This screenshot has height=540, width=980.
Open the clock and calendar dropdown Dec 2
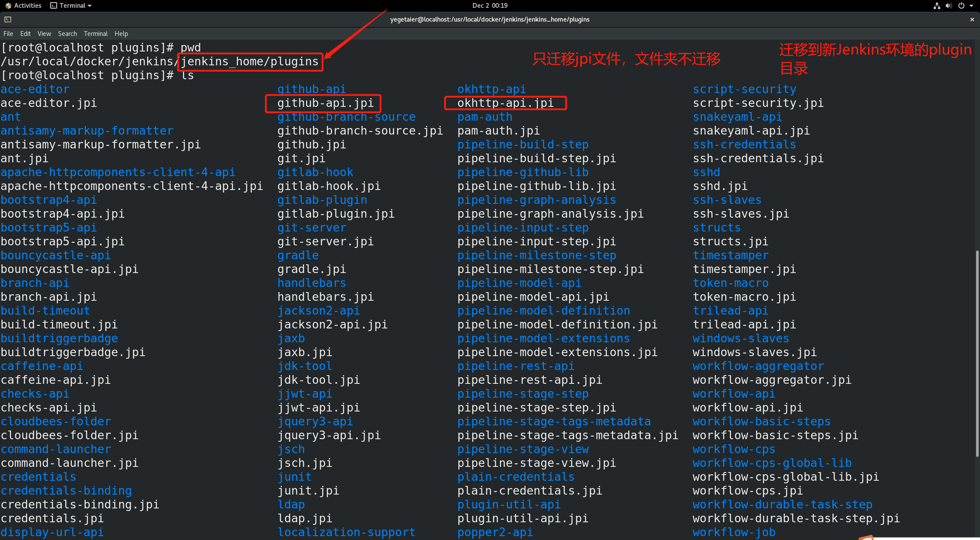click(490, 6)
